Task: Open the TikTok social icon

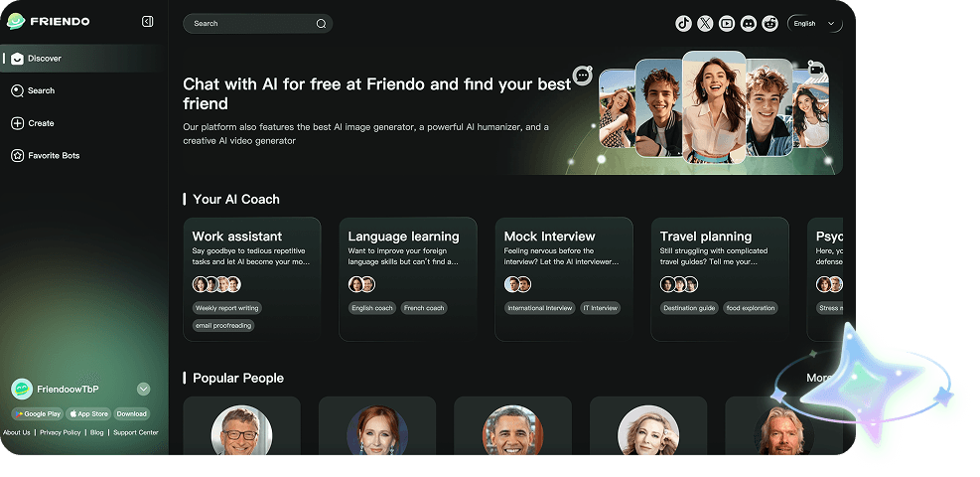Action: (x=684, y=24)
